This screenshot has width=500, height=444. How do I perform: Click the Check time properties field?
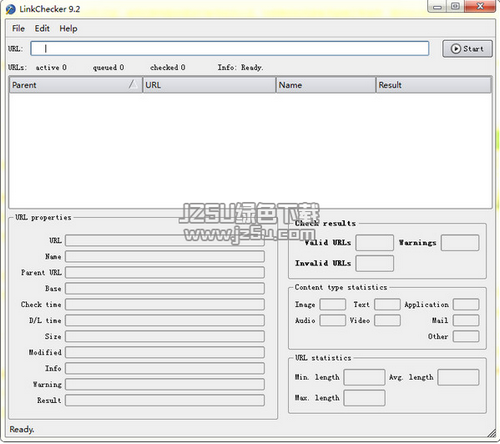click(165, 304)
